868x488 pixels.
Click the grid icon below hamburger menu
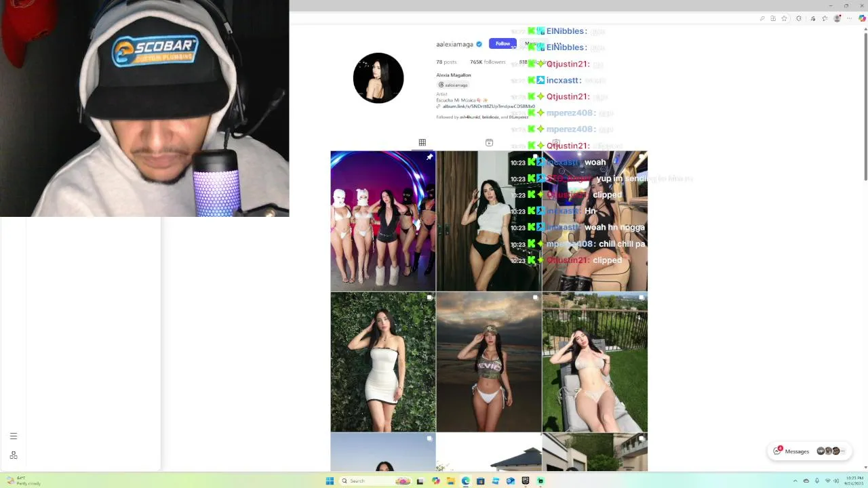[14, 455]
